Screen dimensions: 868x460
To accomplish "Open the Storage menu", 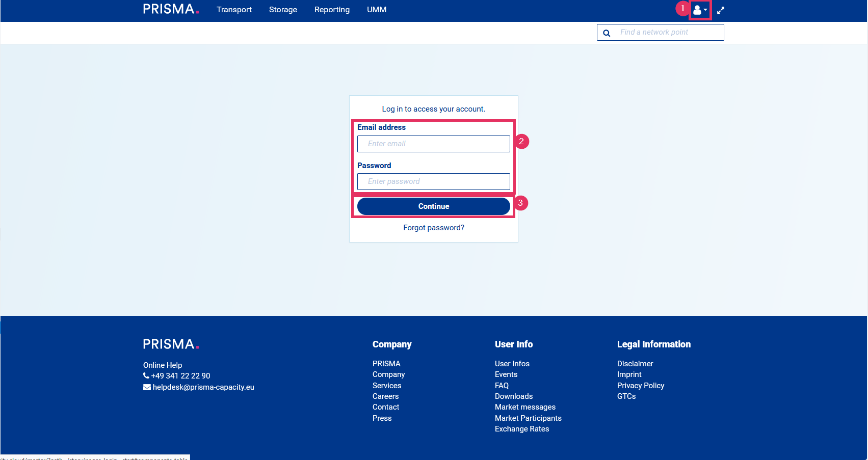I will pyautogui.click(x=283, y=10).
